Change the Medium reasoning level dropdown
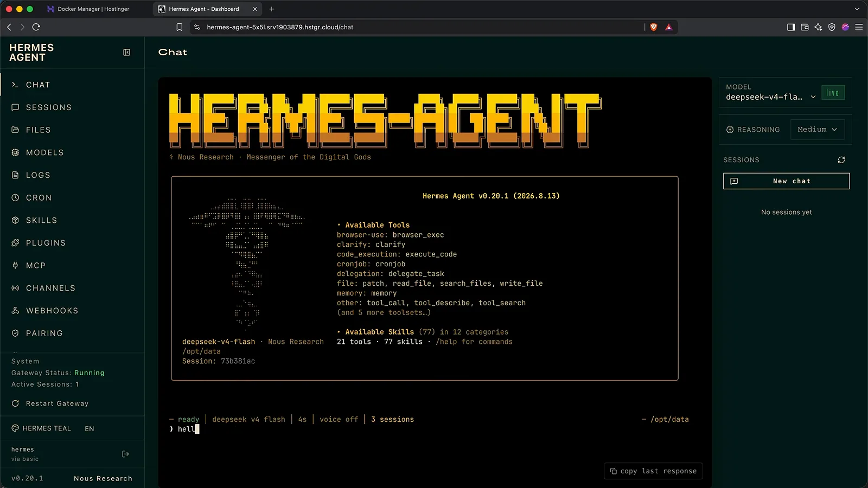The image size is (868, 488). (x=817, y=130)
